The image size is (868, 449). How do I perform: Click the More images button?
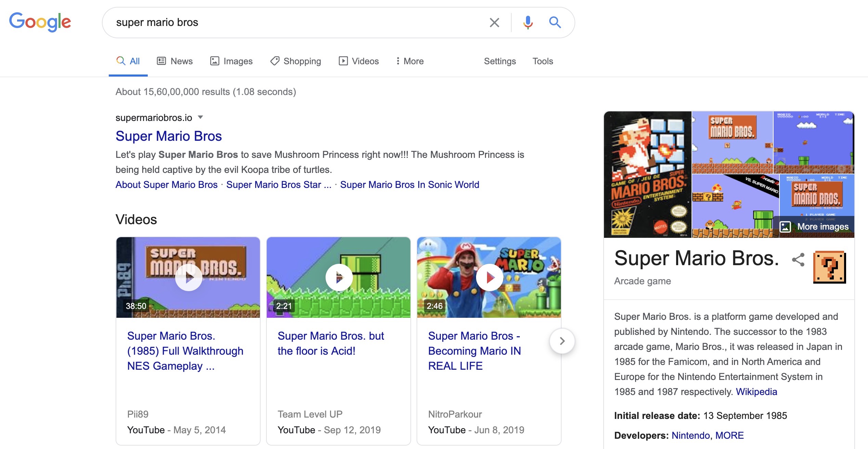[x=814, y=227]
